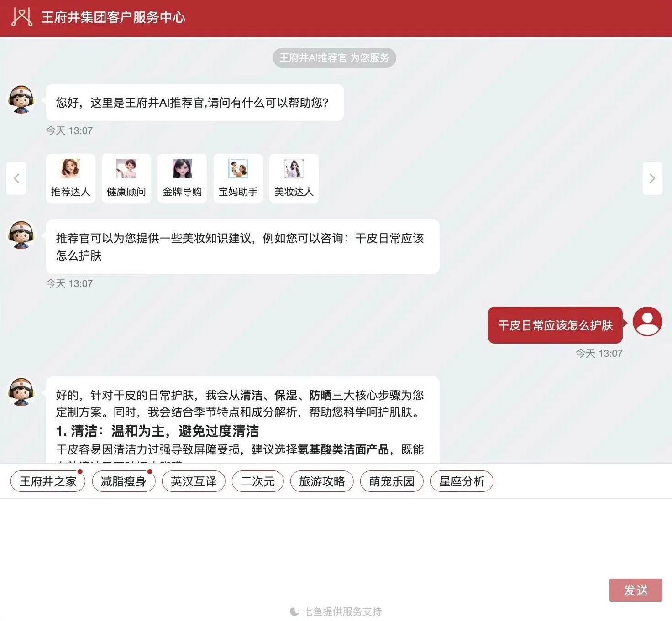Select the 健康顾问 assistant card
This screenshot has width=672, height=621.
126,178
